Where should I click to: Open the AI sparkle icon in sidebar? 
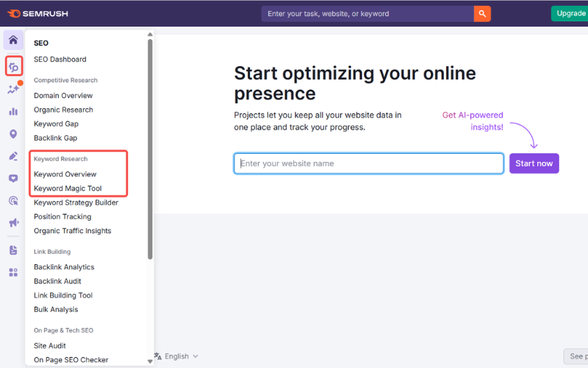pos(13,90)
